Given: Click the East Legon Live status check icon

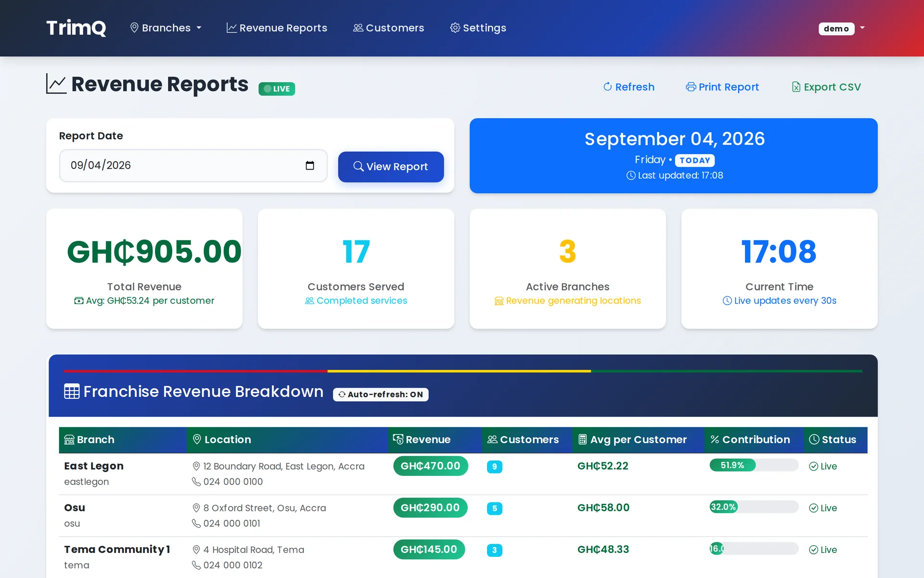Looking at the screenshot, I should [814, 466].
